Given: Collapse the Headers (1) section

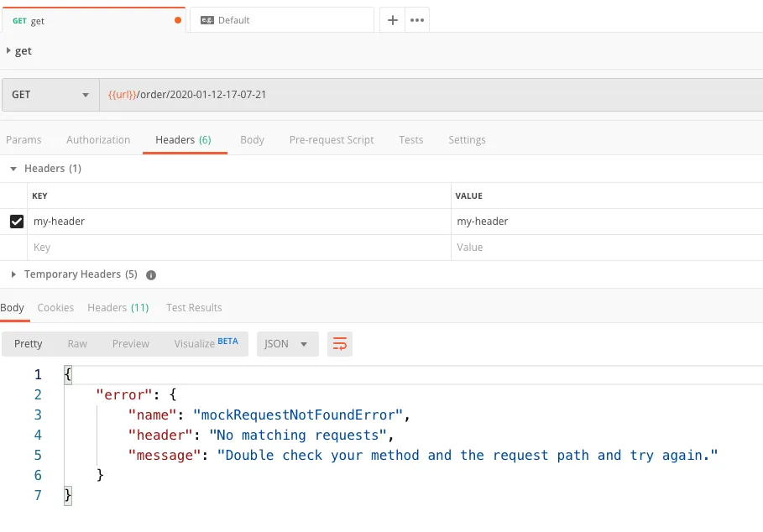Looking at the screenshot, I should click(13, 169).
